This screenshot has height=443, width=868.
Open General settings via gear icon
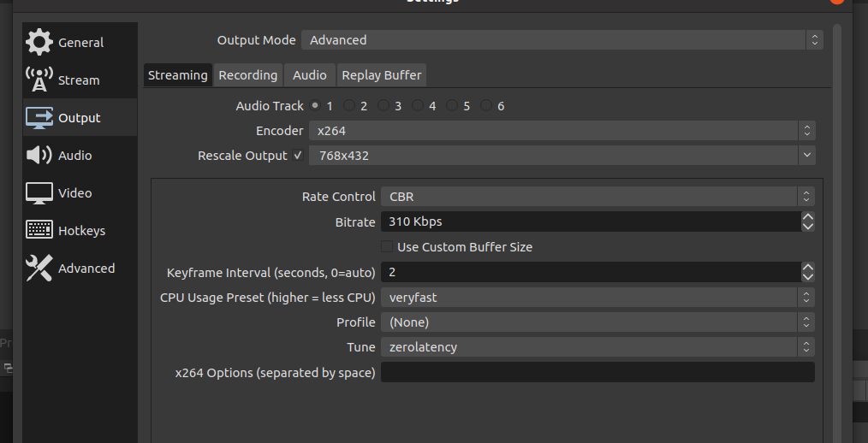[x=39, y=42]
